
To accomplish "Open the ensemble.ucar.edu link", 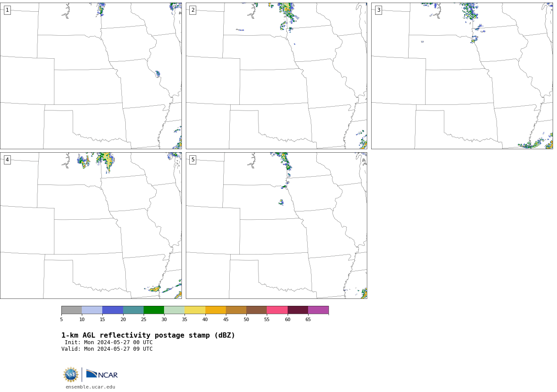I will [91, 387].
